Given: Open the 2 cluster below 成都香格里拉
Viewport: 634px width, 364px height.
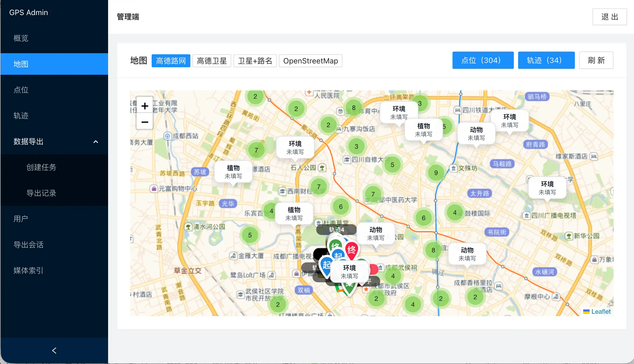Looking at the screenshot, I should tap(475, 297).
